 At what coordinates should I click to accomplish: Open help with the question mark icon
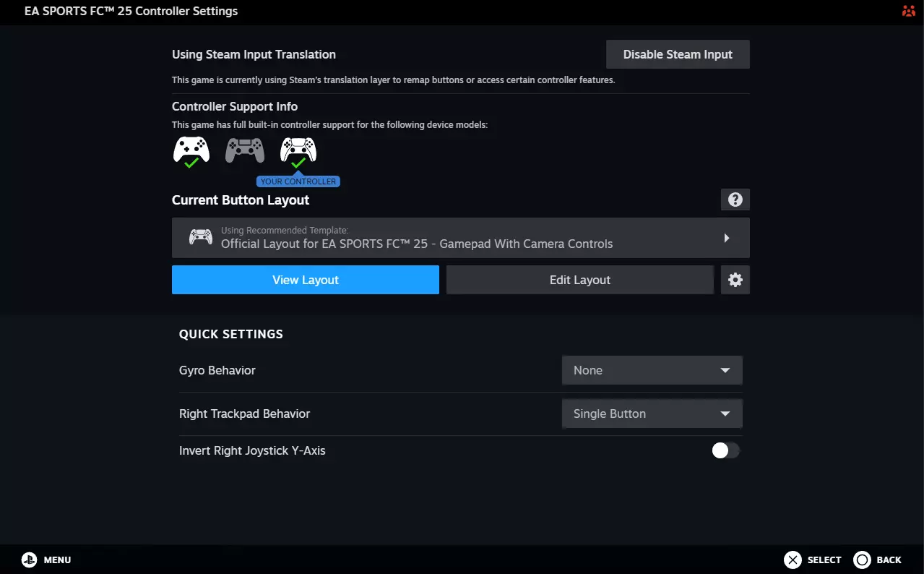[x=735, y=200]
